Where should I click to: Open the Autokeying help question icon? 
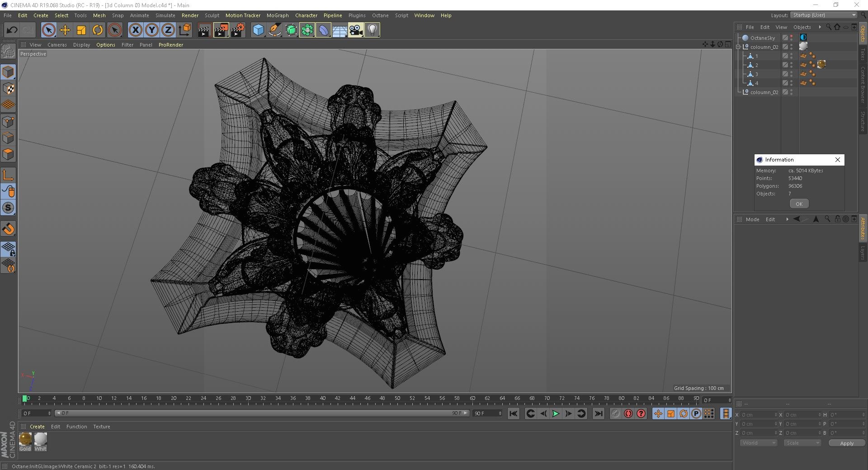pyautogui.click(x=641, y=413)
